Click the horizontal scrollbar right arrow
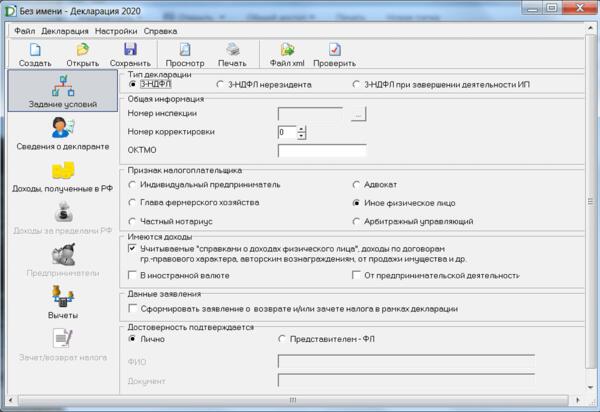The width and height of the screenshot is (600, 412). coord(577,400)
